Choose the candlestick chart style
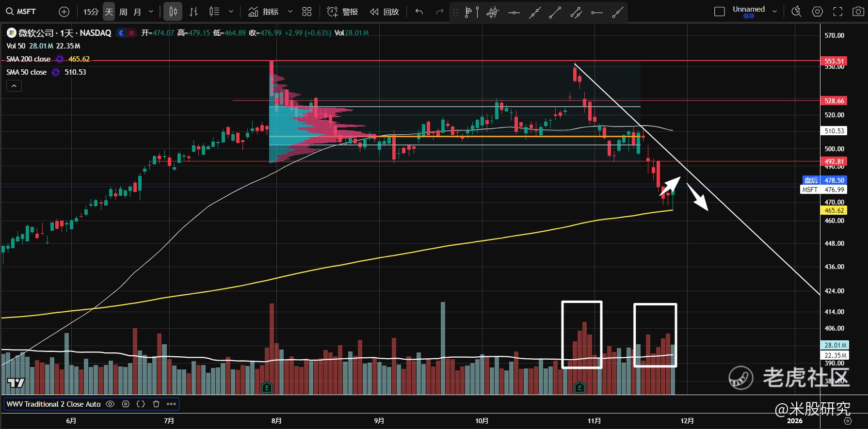 [x=173, y=12]
